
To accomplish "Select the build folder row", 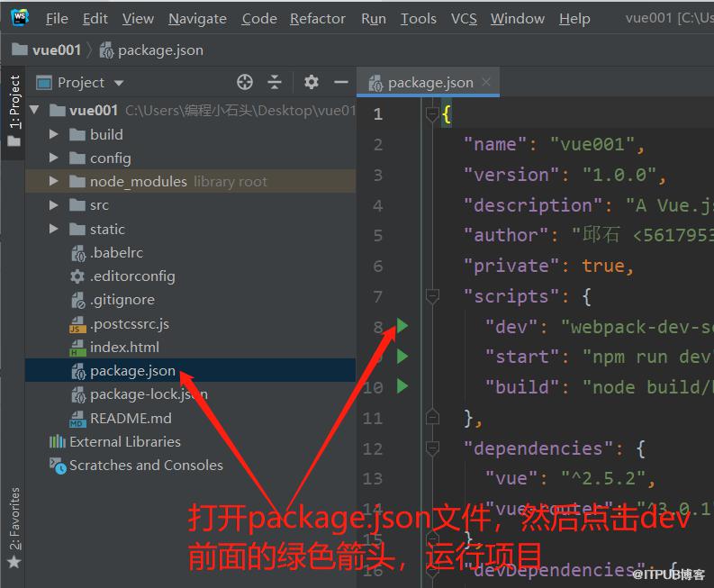I will (x=190, y=134).
